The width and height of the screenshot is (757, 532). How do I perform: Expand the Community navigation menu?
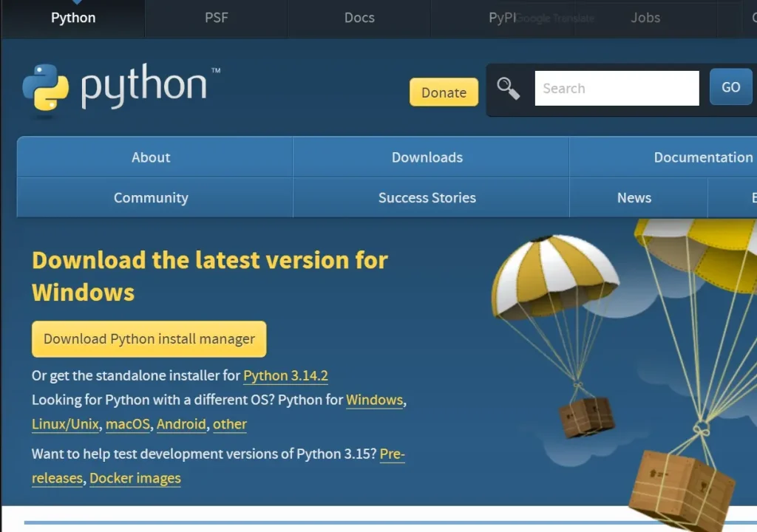click(x=151, y=198)
